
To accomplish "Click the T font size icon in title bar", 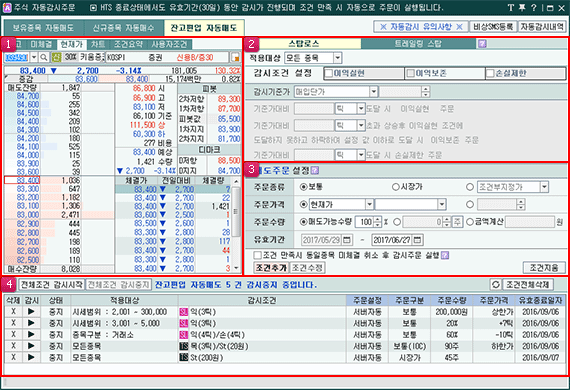I will (x=511, y=7).
